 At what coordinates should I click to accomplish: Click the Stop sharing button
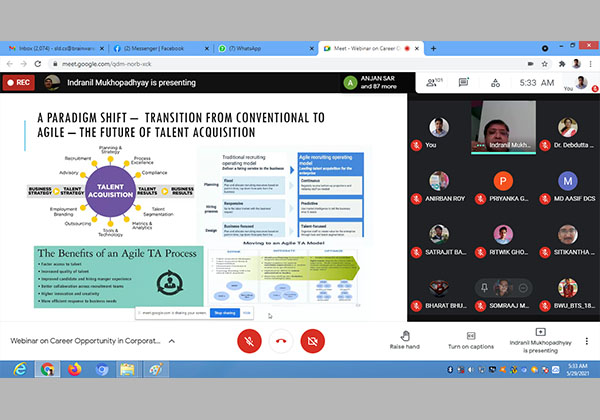tap(224, 313)
